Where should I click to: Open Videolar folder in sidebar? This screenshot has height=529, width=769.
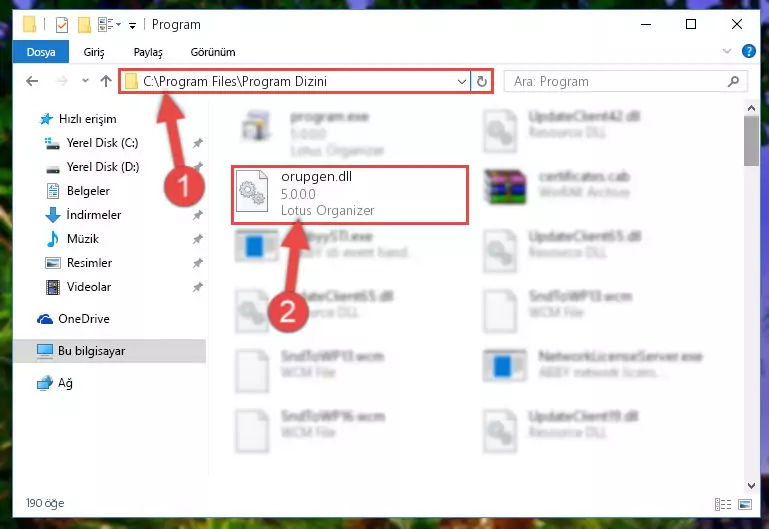[88, 287]
